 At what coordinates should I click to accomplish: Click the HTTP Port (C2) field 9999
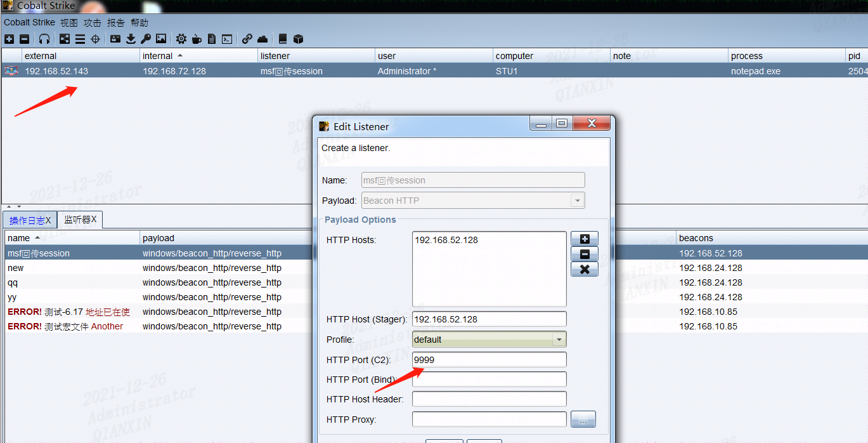click(x=489, y=360)
